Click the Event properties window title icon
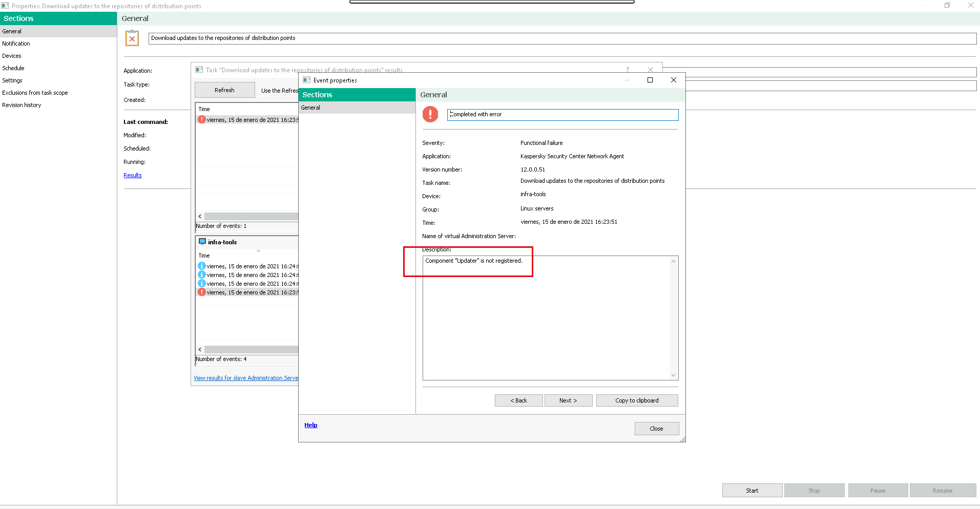 coord(306,80)
